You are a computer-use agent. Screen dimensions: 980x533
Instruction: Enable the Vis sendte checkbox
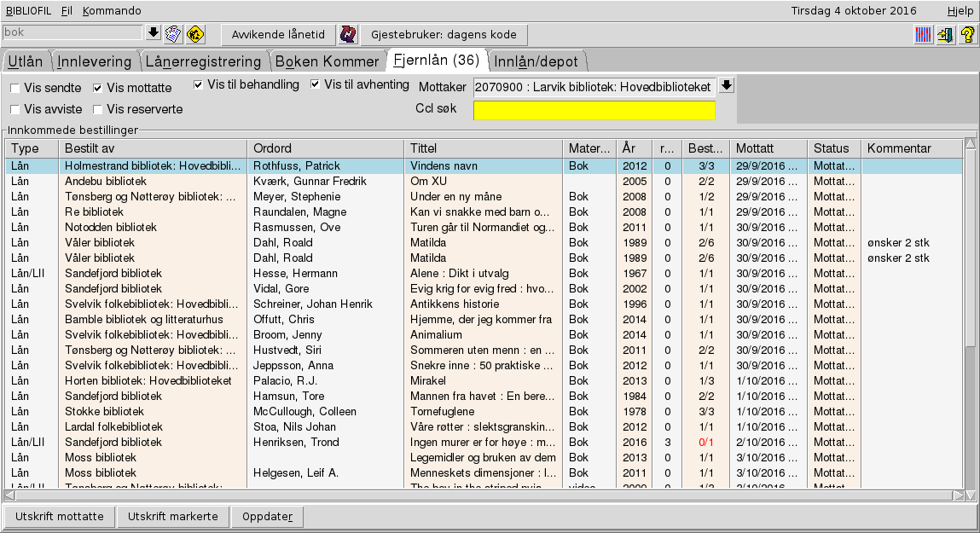coord(15,88)
